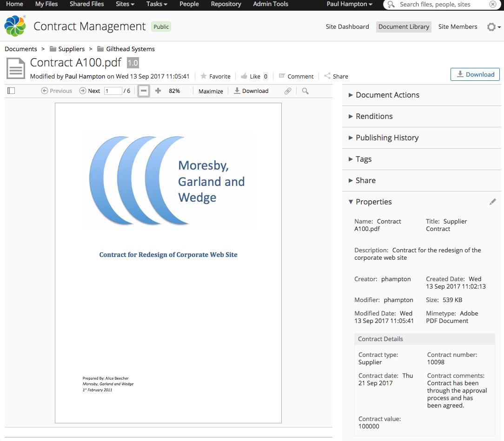Clear the search box with X icon
This screenshot has height=441, width=504.
(492, 4)
